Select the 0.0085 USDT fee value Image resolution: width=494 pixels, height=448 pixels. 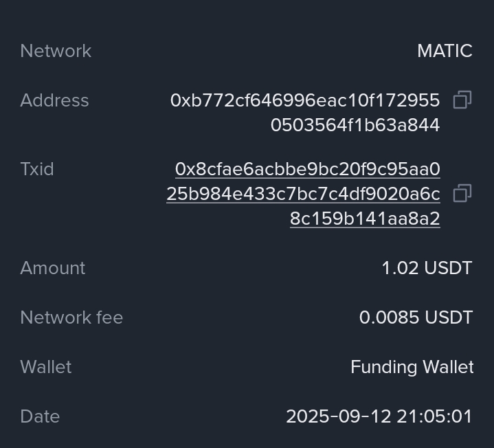416,317
